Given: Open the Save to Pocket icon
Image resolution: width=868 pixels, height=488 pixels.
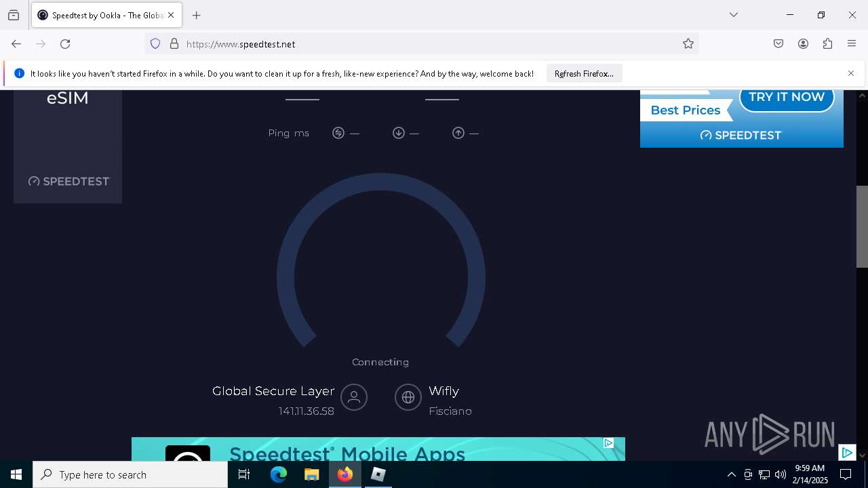Looking at the screenshot, I should [778, 44].
